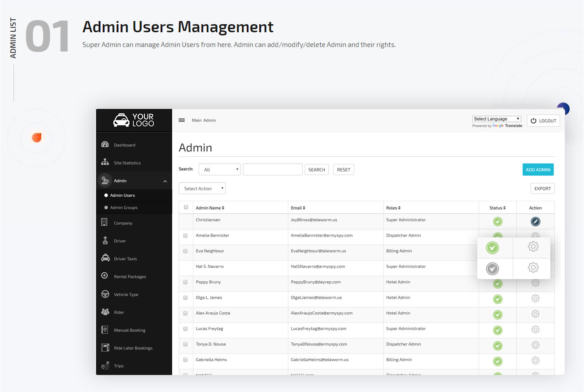Select Site Statistics in the sidebar
The image size is (584, 392).
(128, 162)
